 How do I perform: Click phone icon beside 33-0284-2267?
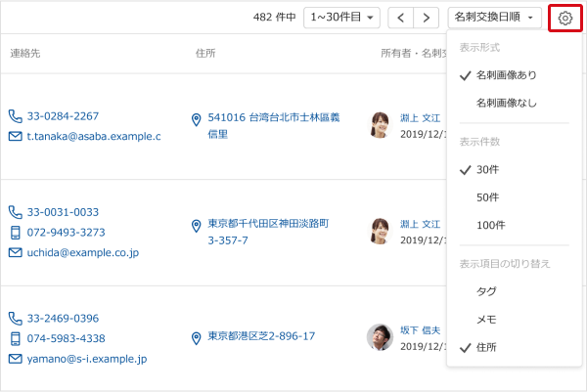[x=15, y=116]
